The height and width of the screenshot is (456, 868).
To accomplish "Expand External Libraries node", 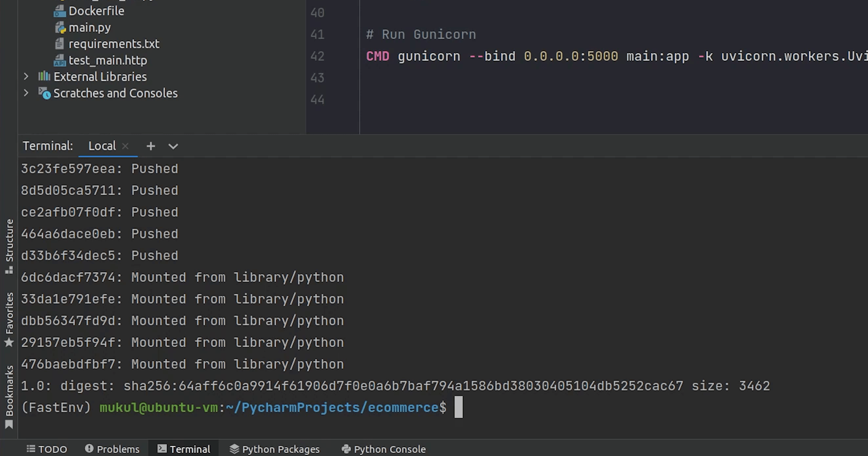I will [x=26, y=77].
